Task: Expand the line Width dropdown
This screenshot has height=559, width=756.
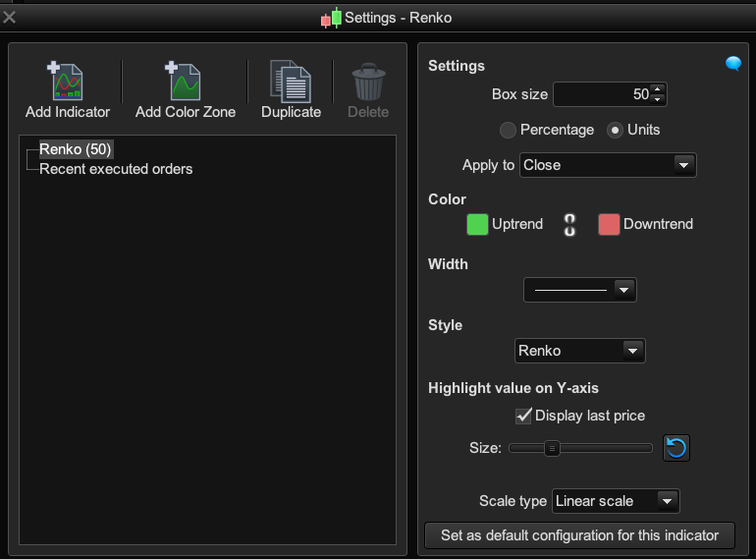Action: [580, 290]
